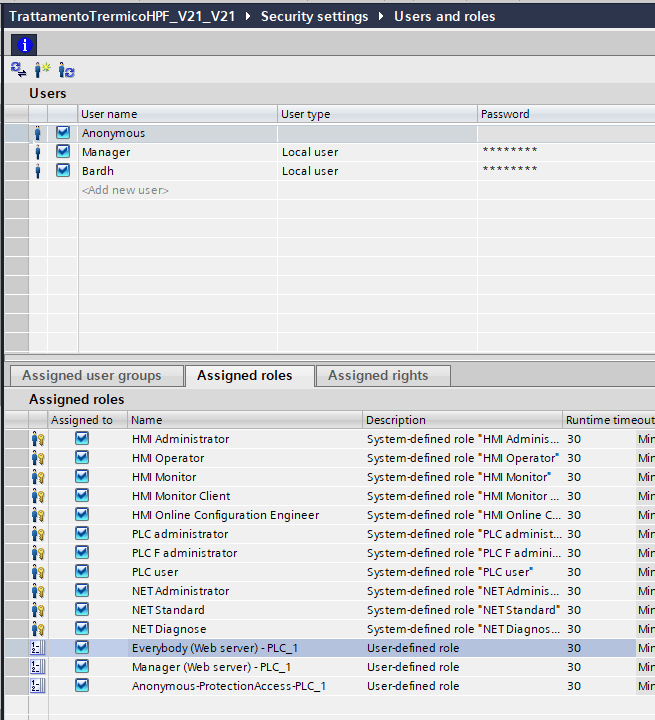The width and height of the screenshot is (655, 720).
Task: Uncheck the NET Standard role assignment
Action: pyautogui.click(x=82, y=609)
